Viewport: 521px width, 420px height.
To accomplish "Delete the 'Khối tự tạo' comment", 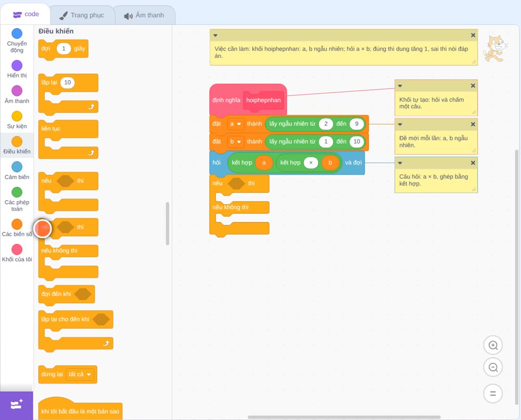I will [x=473, y=86].
